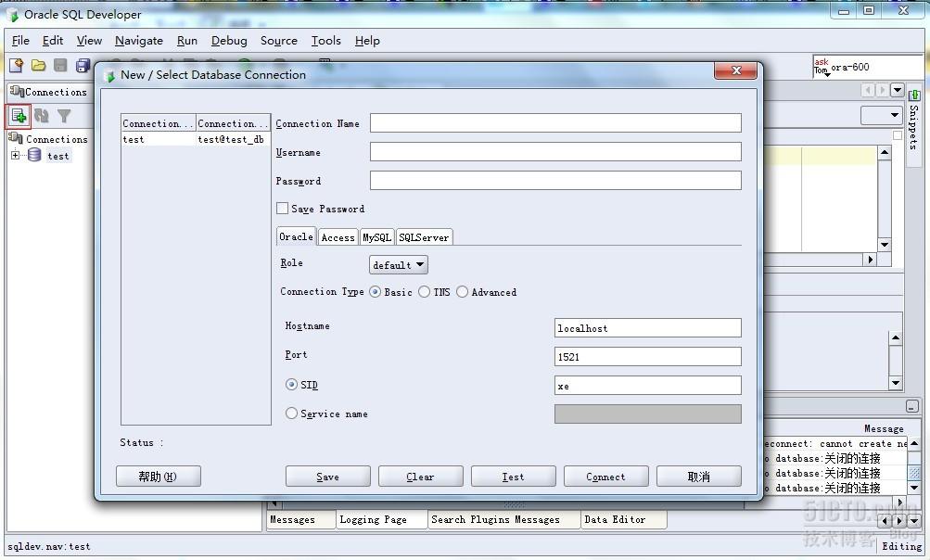Expand the test connection tree node
Image resolution: width=930 pixels, height=560 pixels.
pyautogui.click(x=15, y=156)
